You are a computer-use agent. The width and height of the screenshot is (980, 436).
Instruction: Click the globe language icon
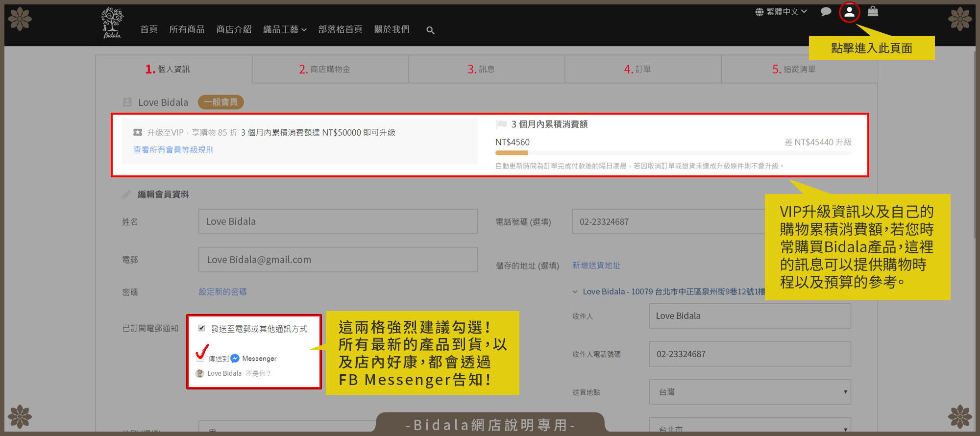(759, 12)
